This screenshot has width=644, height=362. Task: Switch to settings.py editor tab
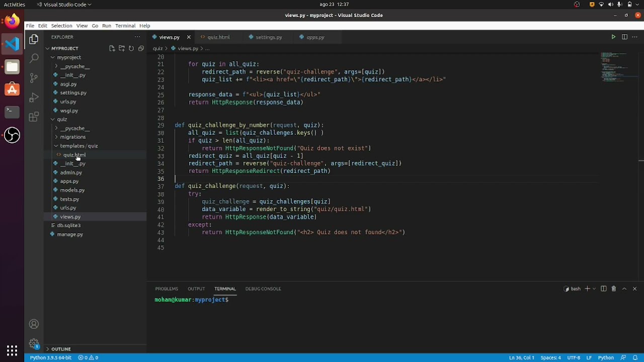click(269, 37)
